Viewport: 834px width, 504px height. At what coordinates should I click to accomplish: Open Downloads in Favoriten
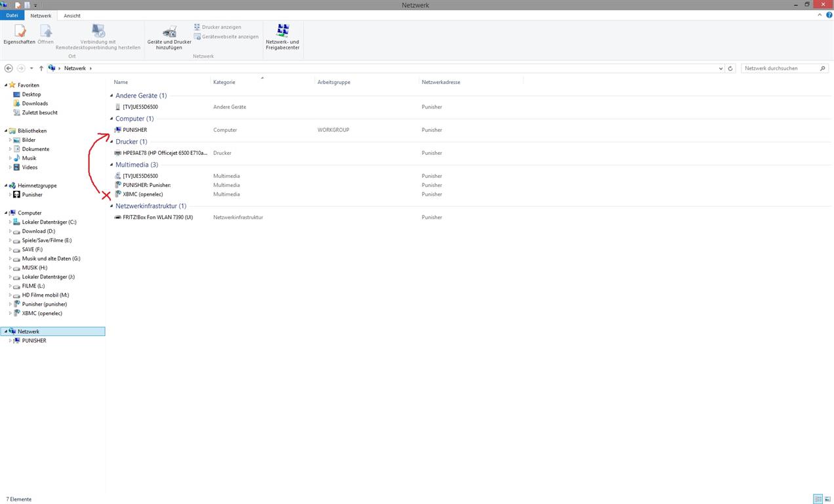[x=34, y=104]
